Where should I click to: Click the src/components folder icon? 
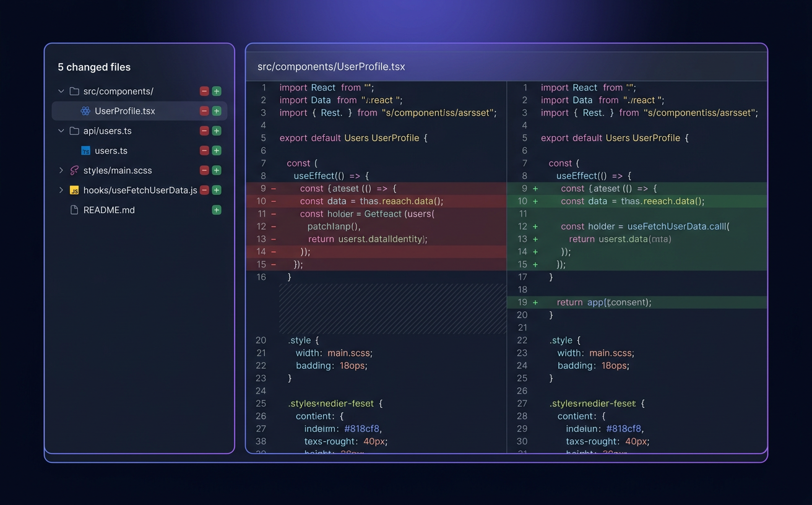74,92
